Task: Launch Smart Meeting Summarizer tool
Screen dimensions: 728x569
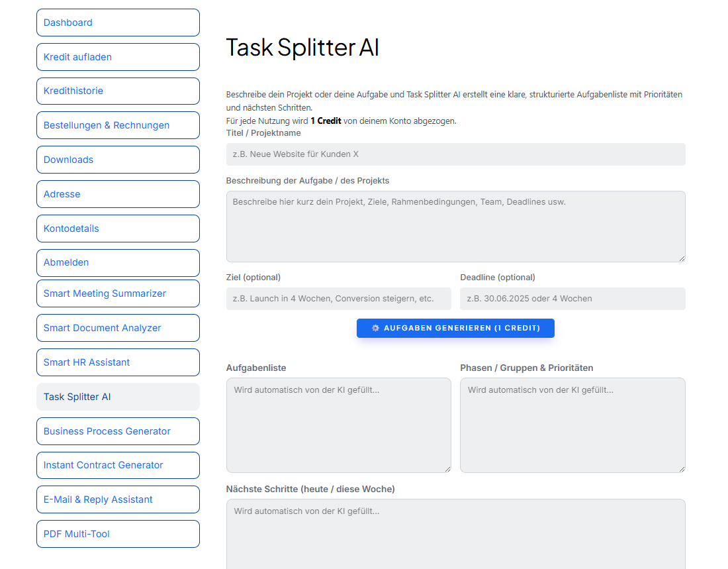Action: [x=118, y=293]
